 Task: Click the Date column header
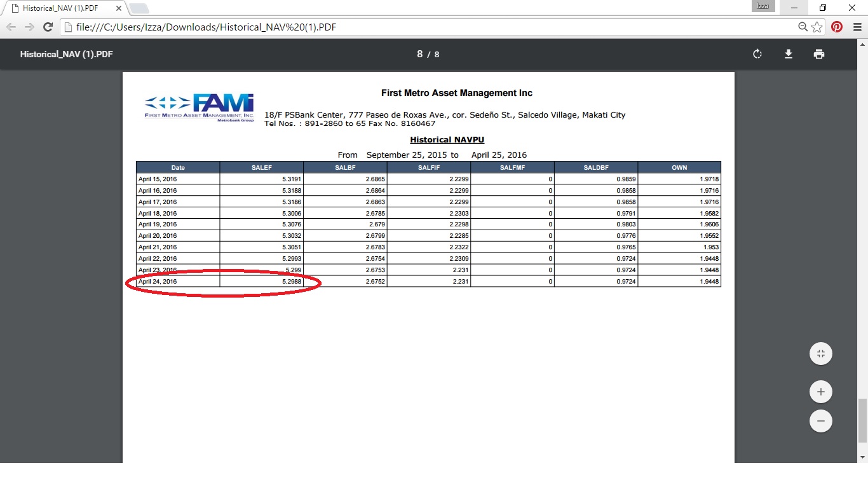coord(178,168)
